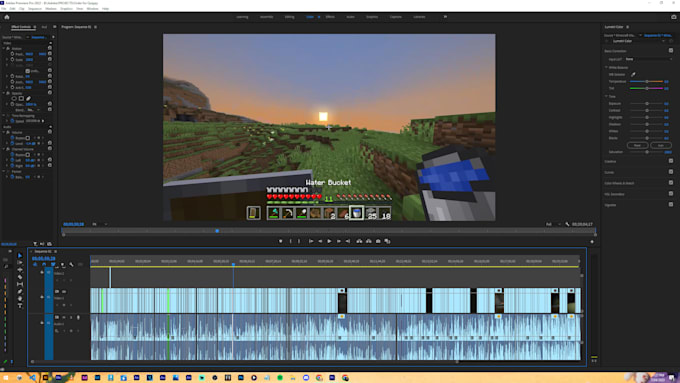Click the Home icon in top bar

pos(7,17)
